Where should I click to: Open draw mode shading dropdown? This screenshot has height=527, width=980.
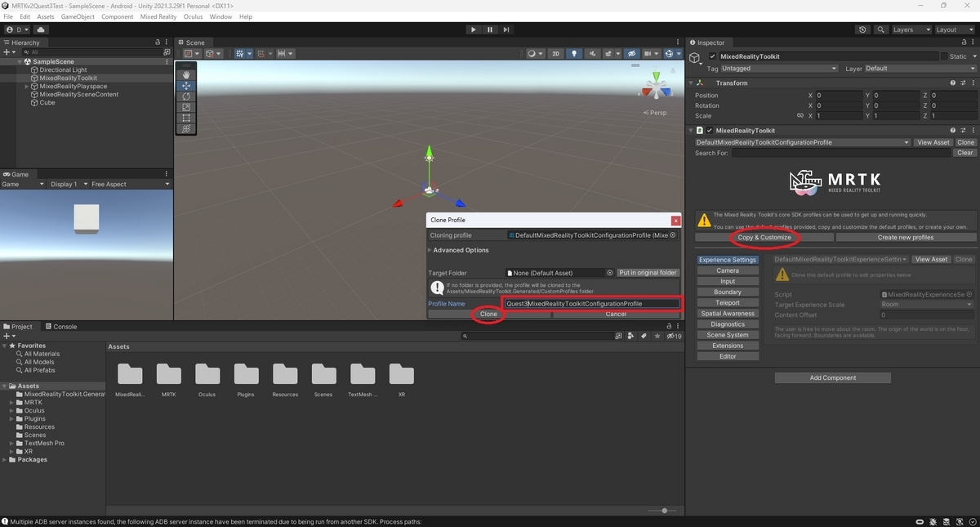coord(534,54)
